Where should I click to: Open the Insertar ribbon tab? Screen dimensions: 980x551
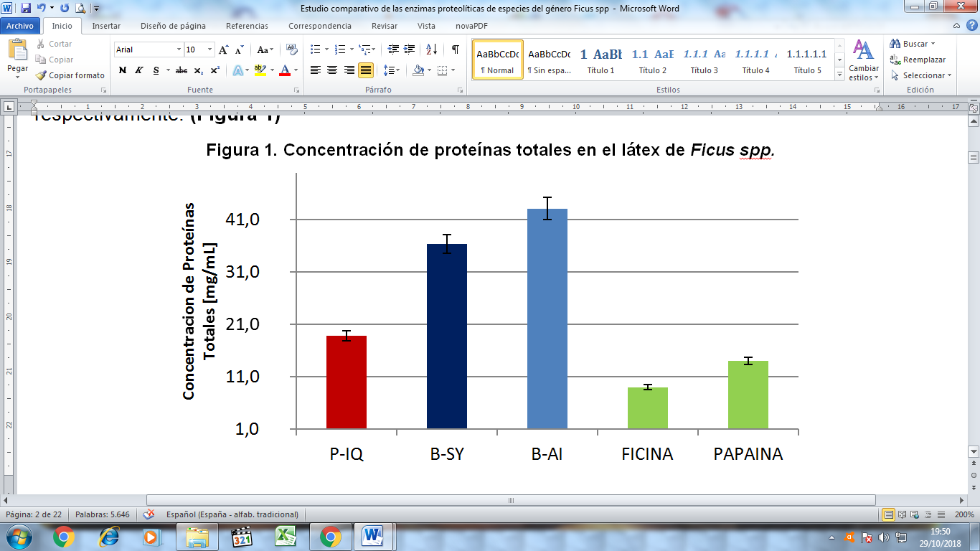pos(106,26)
